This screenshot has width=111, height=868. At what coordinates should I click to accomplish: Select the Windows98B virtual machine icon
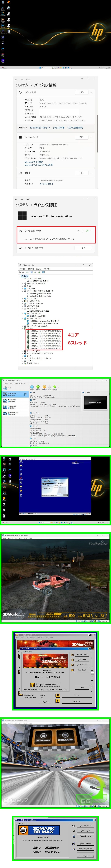click(5, 401)
